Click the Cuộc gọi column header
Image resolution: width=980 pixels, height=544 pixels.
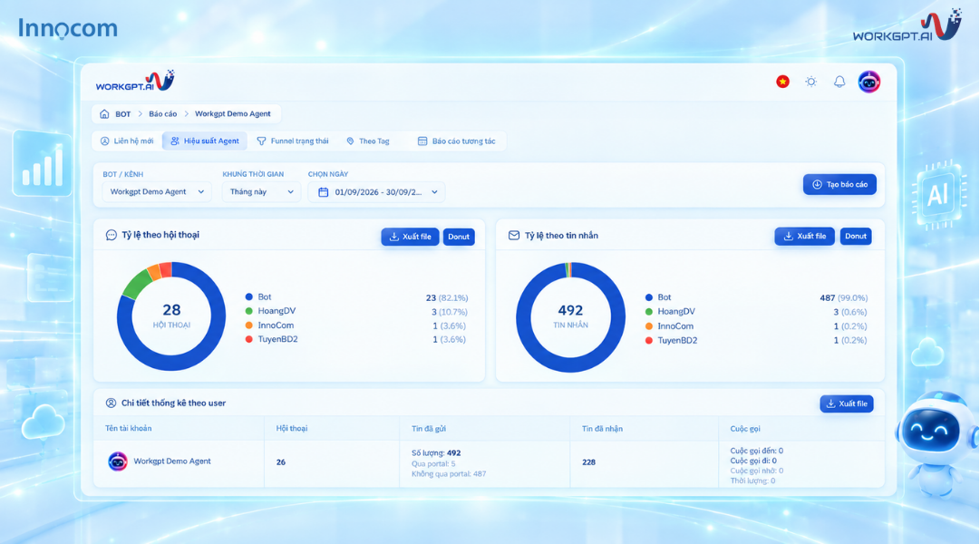coord(745,428)
